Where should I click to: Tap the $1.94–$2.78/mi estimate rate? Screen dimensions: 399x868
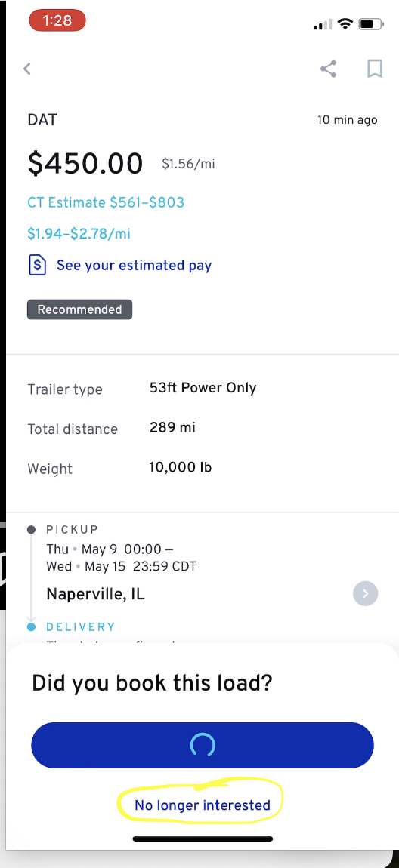pyautogui.click(x=79, y=234)
